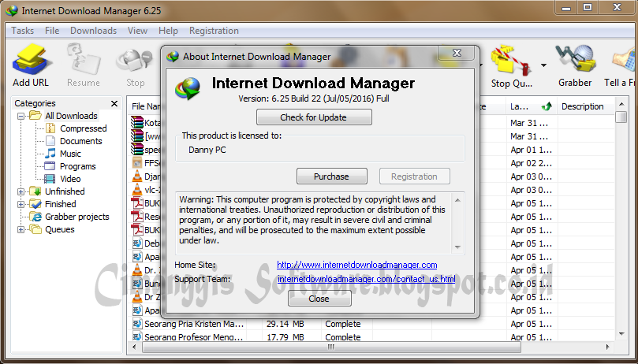Collapse the All Downloads tree node
638x364 pixels.
(21, 116)
